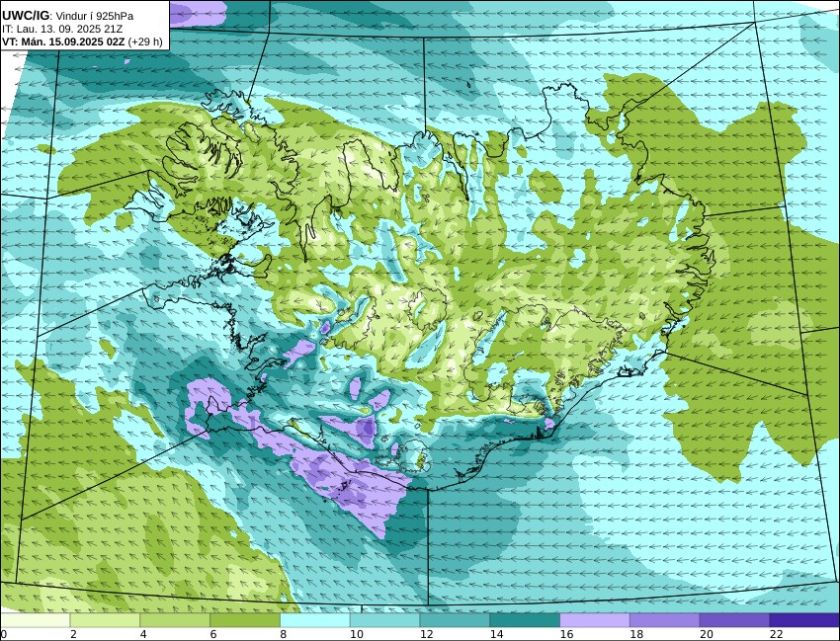Click the deep indigo swatch above 22
This screenshot has height=641, width=840.
point(804,620)
